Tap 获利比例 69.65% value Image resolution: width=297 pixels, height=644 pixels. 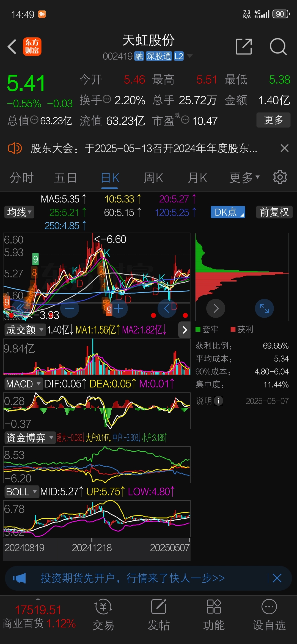(276, 346)
